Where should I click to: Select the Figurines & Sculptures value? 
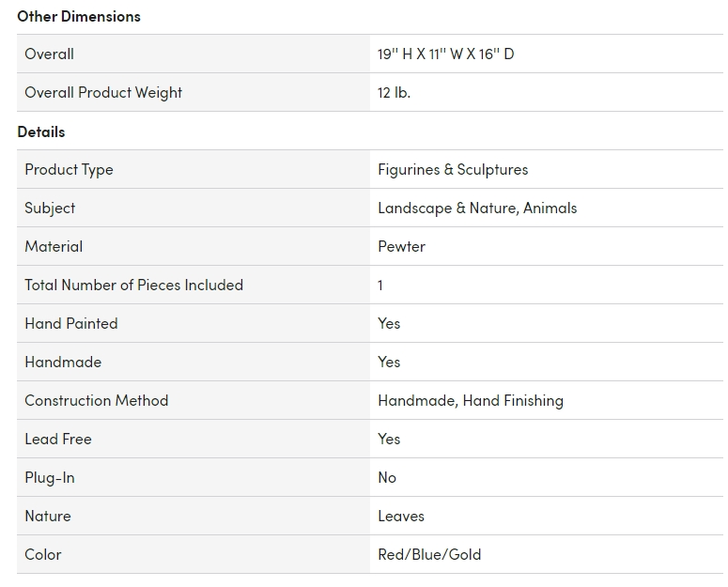453,169
